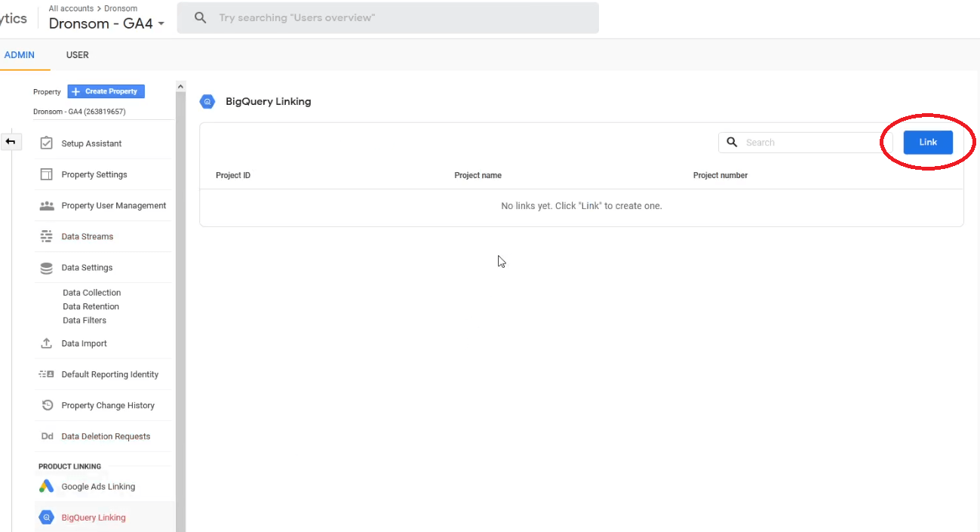Open Data Collection settings
The width and height of the screenshot is (980, 532).
click(x=92, y=293)
